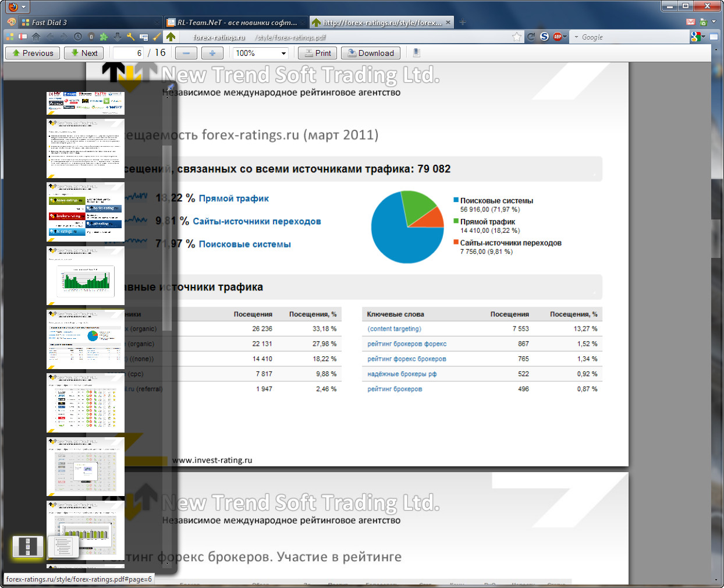Viewport: 724px width, 588px height.
Task: Click the PDF bookmark icon after Download
Action: tap(416, 53)
